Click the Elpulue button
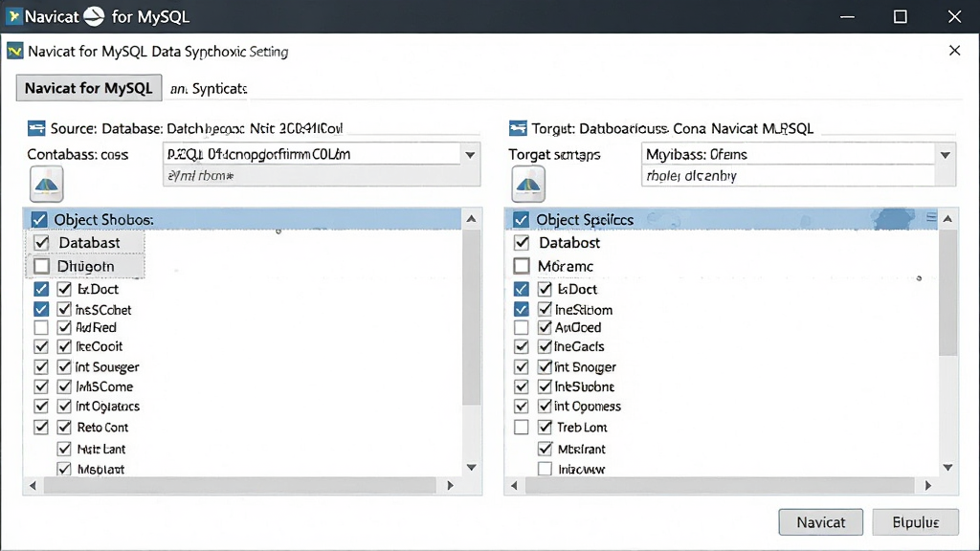This screenshot has height=551, width=980. click(x=916, y=522)
